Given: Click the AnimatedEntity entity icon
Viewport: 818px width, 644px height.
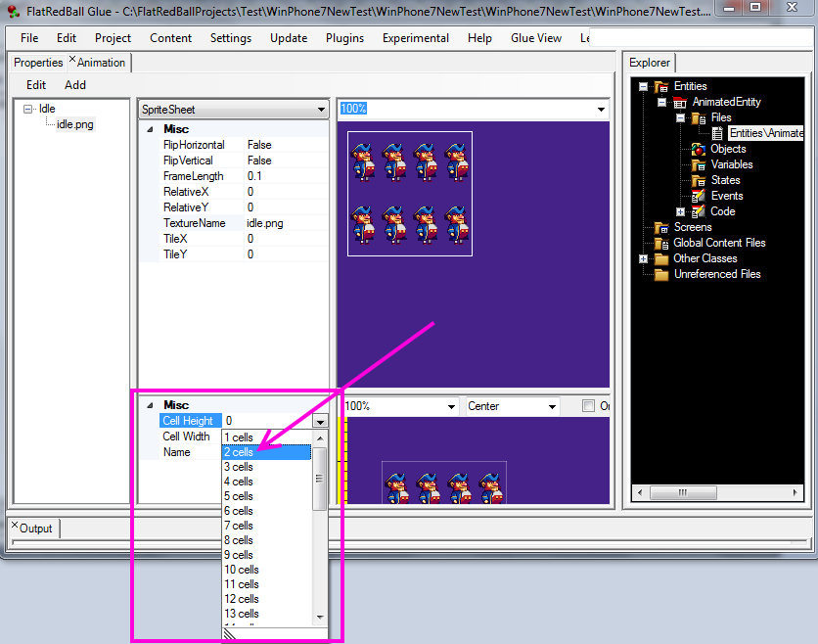Looking at the screenshot, I should 679,102.
